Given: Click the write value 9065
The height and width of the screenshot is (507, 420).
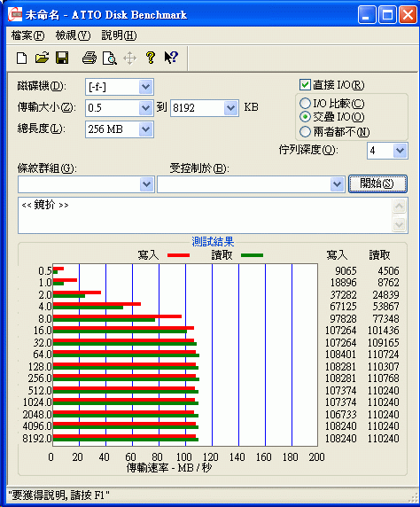Looking at the screenshot, I should pos(346,270).
